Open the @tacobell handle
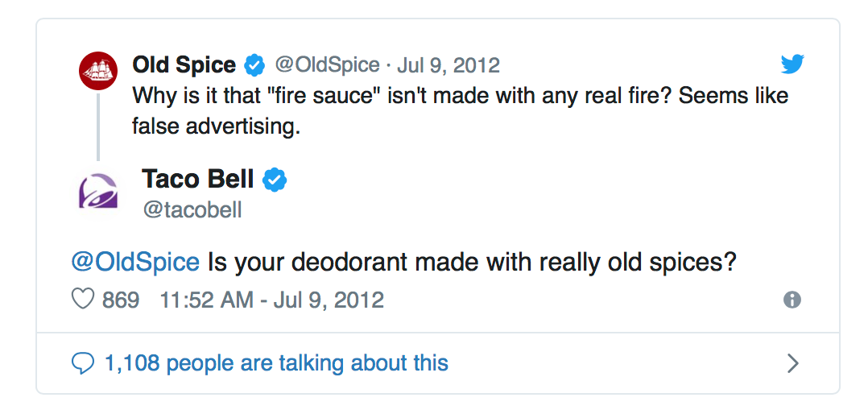The height and width of the screenshot is (414, 868). click(192, 210)
